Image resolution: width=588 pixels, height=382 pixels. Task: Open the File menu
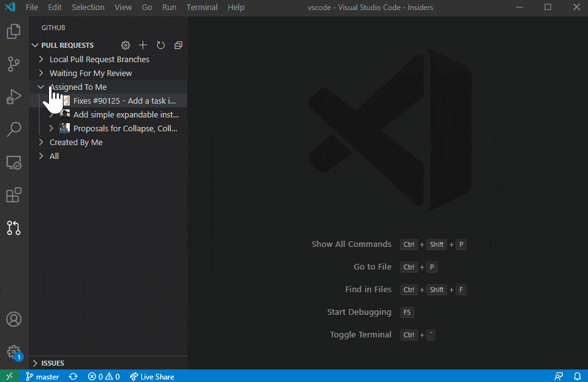[32, 7]
